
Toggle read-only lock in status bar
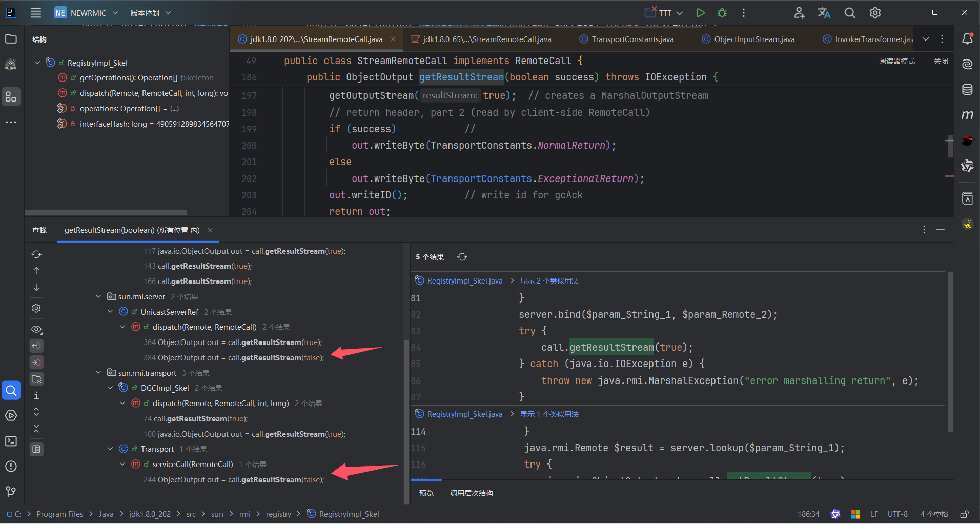(964, 514)
